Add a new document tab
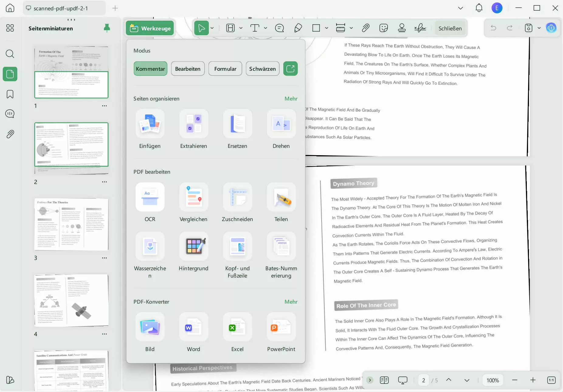Image resolution: width=563 pixels, height=392 pixels. (115, 8)
